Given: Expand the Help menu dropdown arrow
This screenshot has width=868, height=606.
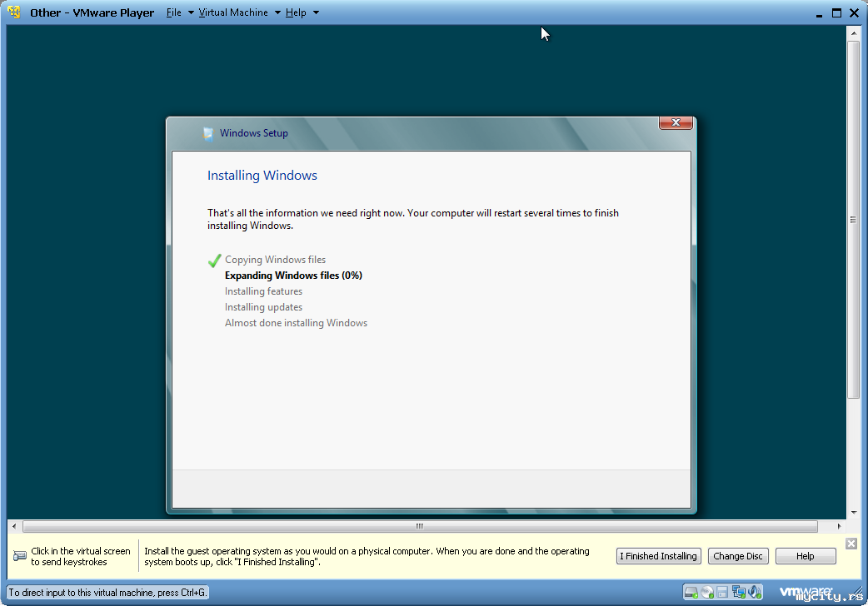Looking at the screenshot, I should [316, 12].
